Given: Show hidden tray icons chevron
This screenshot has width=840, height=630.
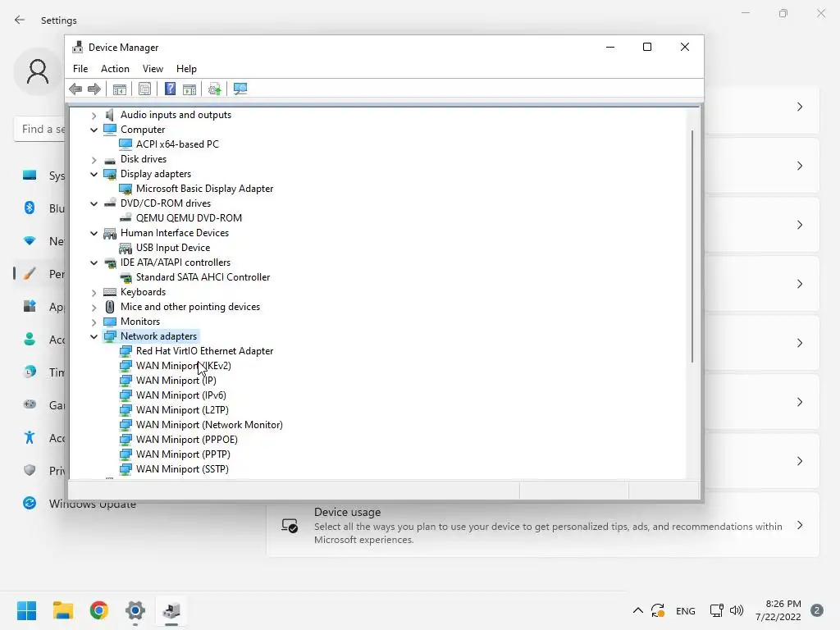Looking at the screenshot, I should coord(637,610).
